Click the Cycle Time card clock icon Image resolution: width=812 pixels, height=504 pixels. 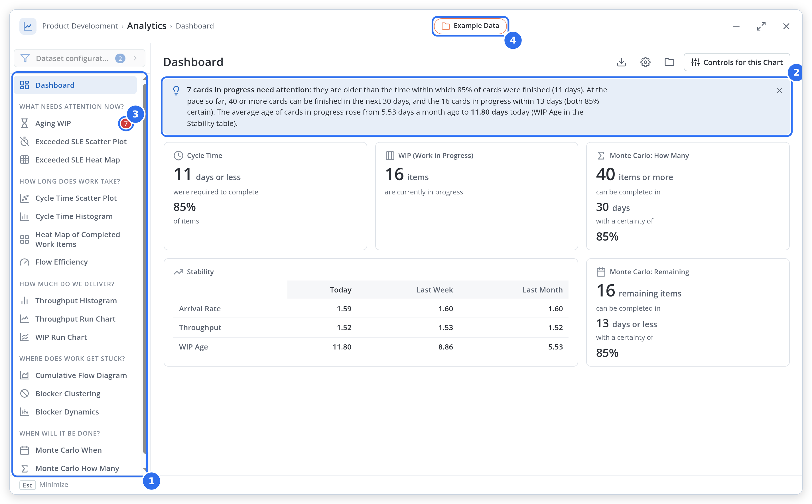(x=178, y=156)
